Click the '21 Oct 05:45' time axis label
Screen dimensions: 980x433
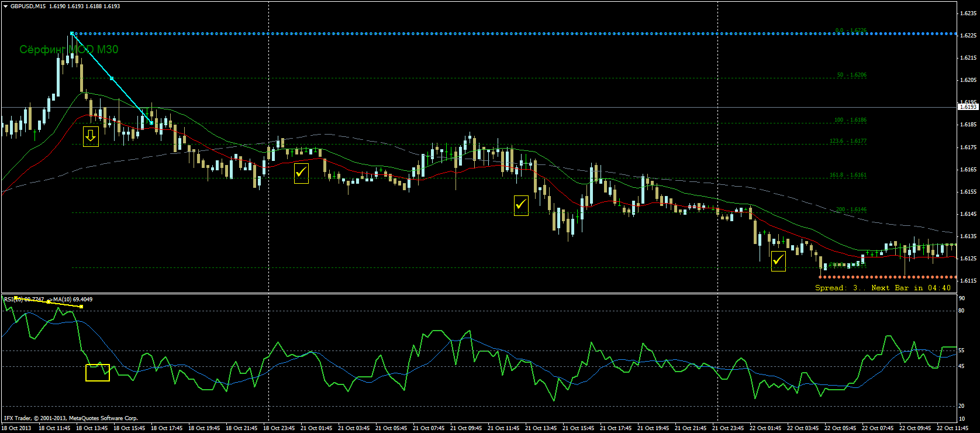[391, 428]
